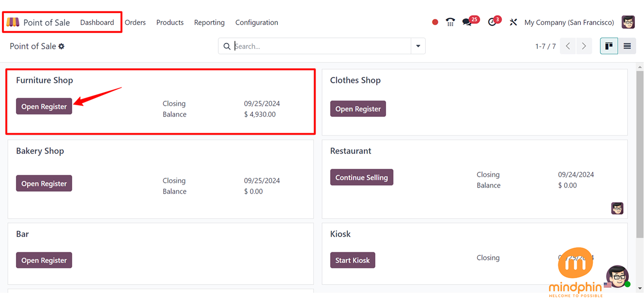
Task: Go to next page of records
Action: point(584,46)
